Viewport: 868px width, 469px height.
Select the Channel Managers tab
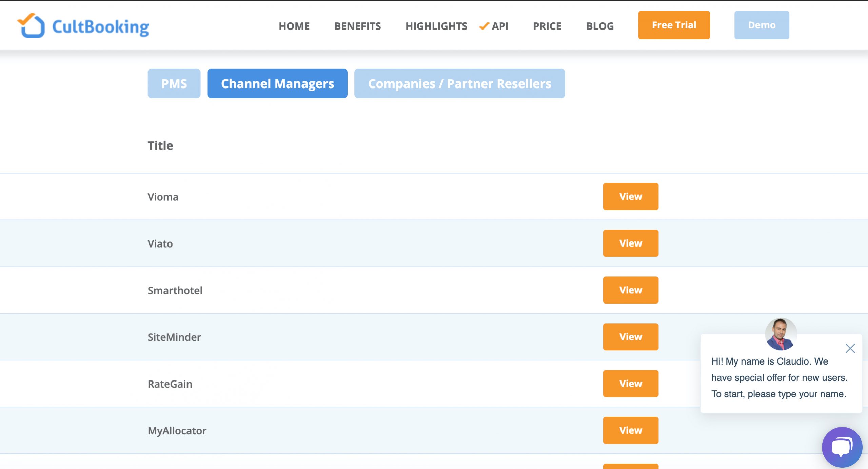tap(277, 83)
